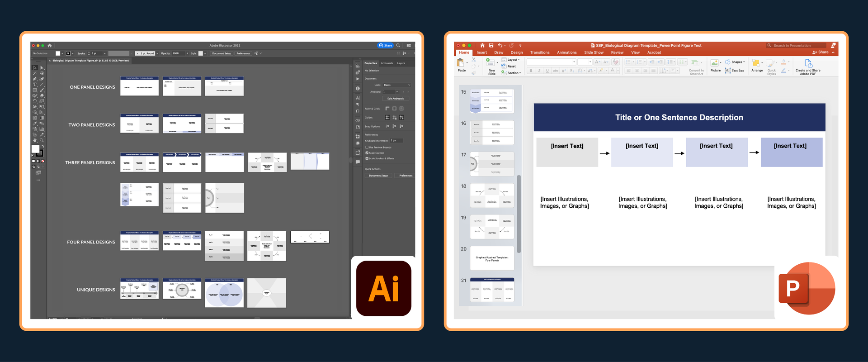Switch to the Layers tab in Illustrator
Viewport: 868px width, 362px height.
click(x=401, y=63)
